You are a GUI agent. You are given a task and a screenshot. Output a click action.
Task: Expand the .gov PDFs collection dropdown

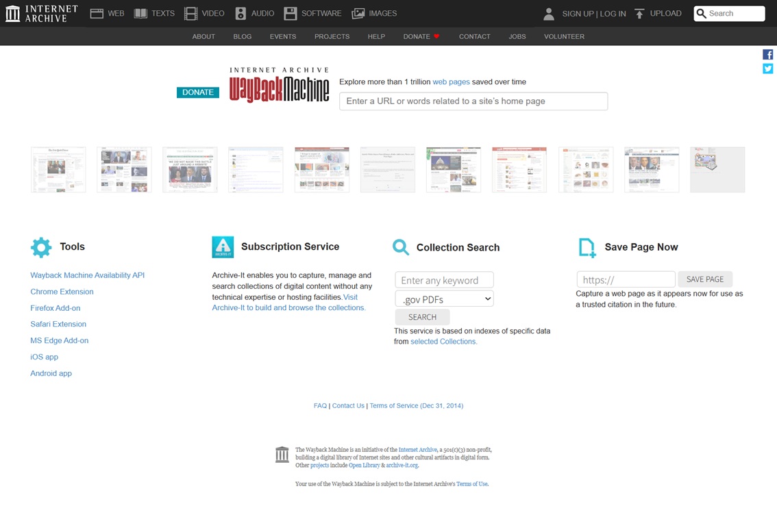pyautogui.click(x=444, y=299)
